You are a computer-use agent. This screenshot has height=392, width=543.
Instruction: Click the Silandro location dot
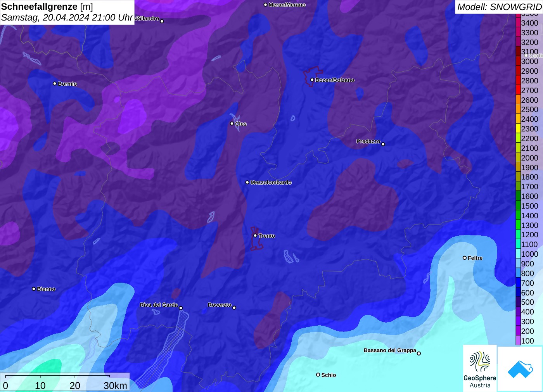162,21
